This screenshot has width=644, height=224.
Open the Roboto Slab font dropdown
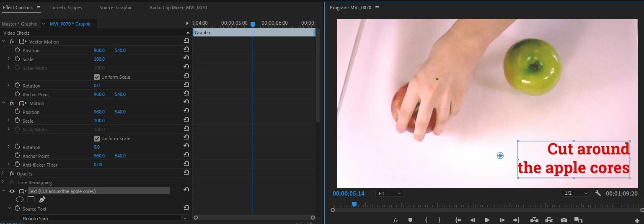tap(104, 218)
